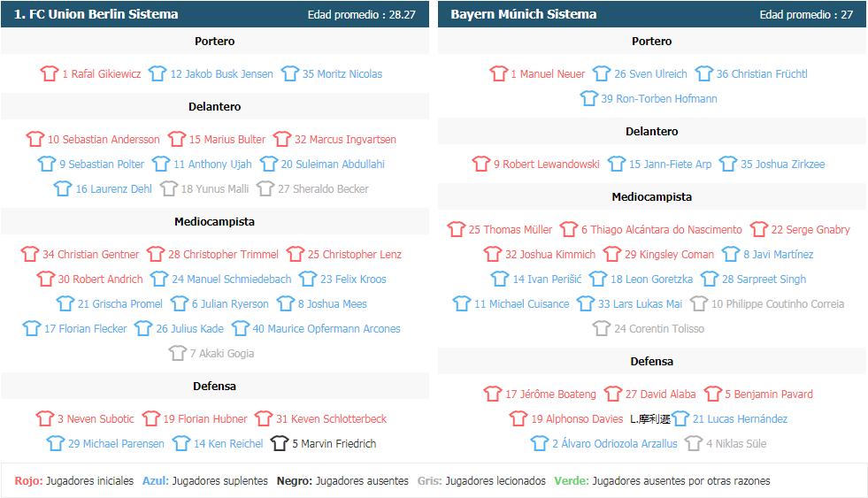Click the grey jersey icon next to Niklas Süle
The image size is (868, 498).
click(694, 443)
